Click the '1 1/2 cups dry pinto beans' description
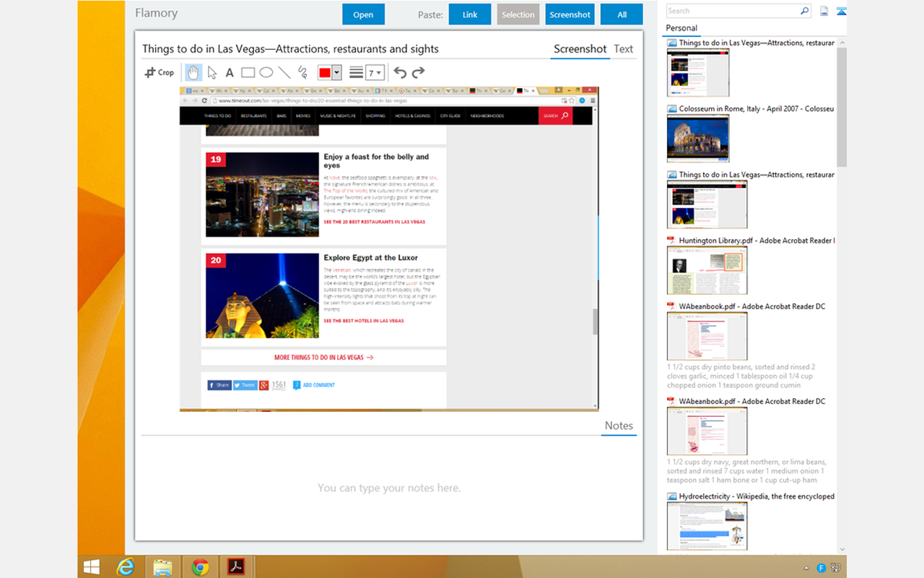The height and width of the screenshot is (578, 924). pos(741,376)
